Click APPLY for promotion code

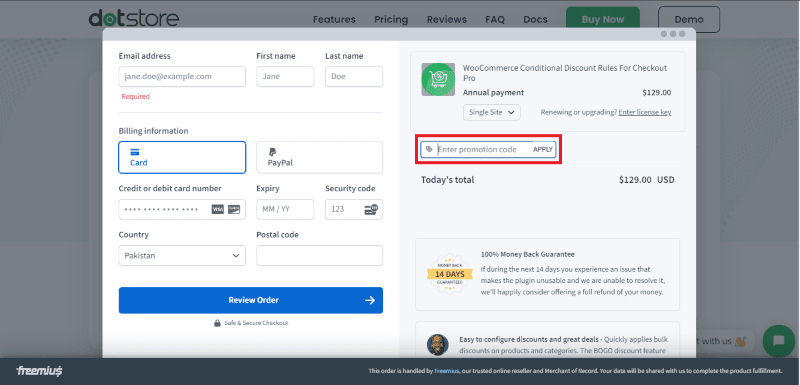[543, 149]
